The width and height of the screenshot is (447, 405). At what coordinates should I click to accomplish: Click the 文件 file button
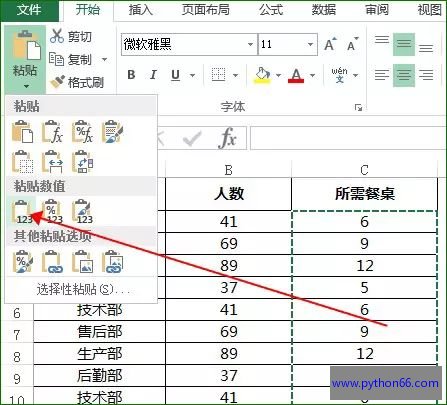click(x=29, y=10)
